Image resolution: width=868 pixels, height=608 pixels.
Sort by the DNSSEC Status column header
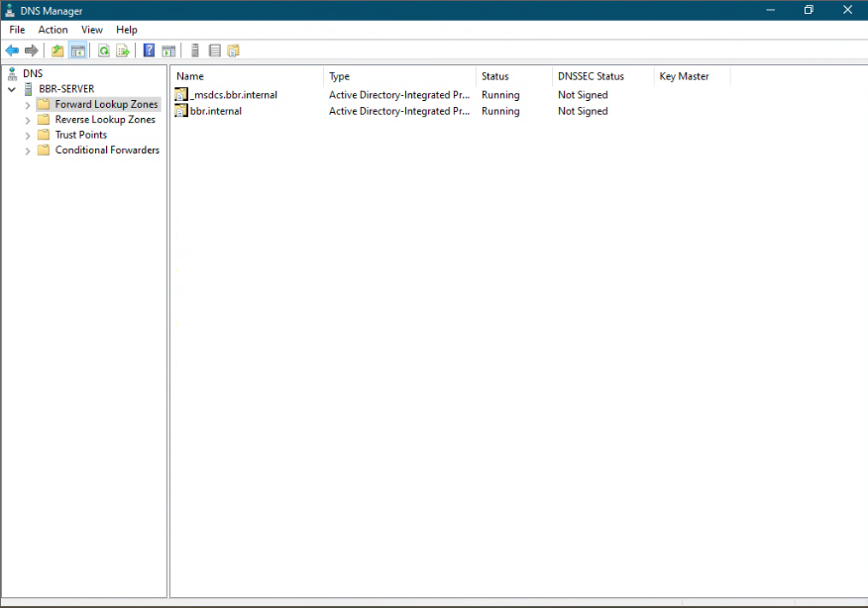coord(602,76)
